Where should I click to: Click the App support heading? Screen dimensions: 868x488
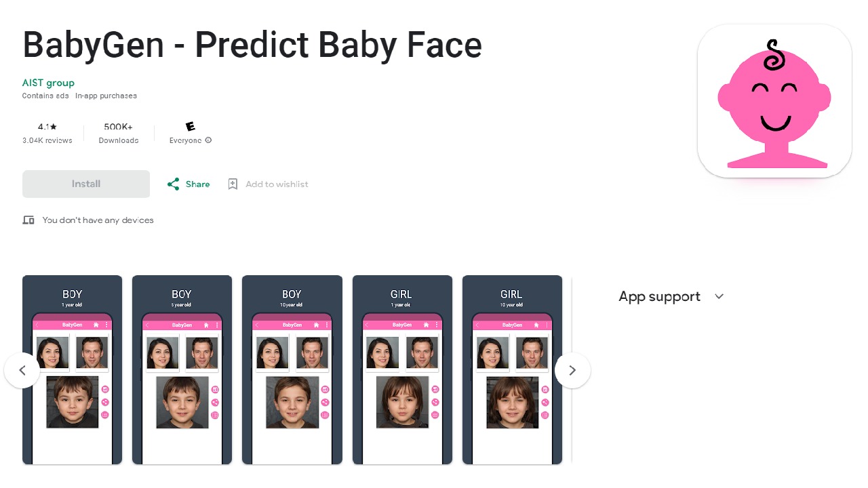click(659, 296)
